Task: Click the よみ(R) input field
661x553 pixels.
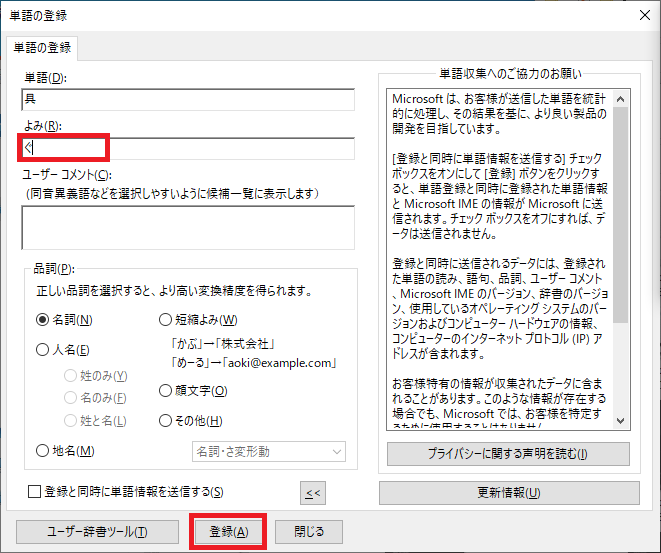Action: coord(188,148)
